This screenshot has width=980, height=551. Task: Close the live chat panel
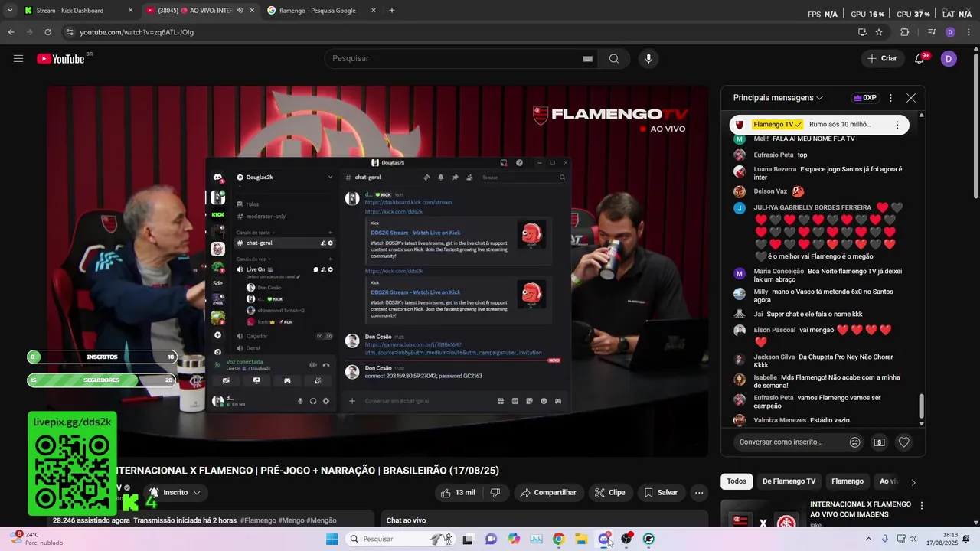tap(911, 98)
